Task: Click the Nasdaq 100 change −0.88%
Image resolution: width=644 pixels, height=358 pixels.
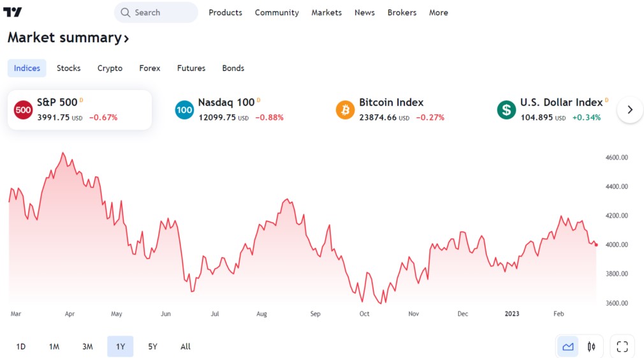Action: tap(270, 117)
